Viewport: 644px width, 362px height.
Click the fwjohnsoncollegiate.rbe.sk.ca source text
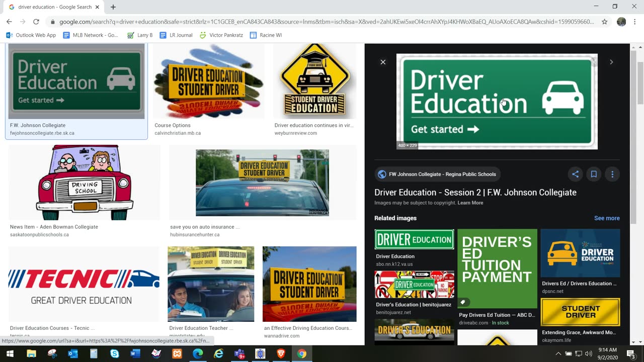42,133
